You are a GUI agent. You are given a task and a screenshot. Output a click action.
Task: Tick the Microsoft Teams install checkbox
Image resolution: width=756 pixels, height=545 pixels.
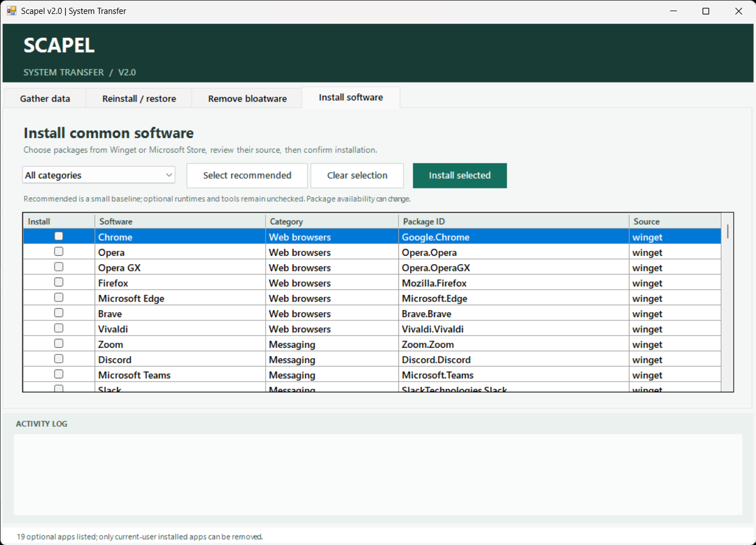[x=58, y=374]
